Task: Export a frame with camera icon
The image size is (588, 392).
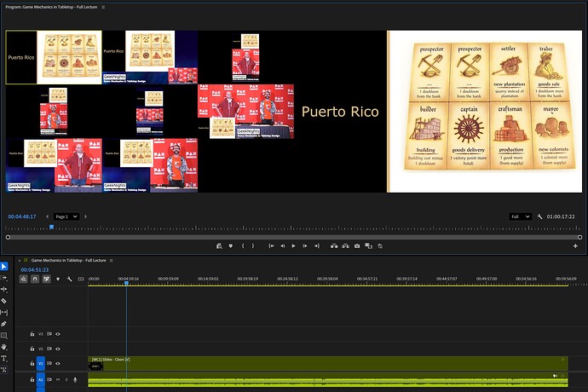Action: click(x=357, y=246)
